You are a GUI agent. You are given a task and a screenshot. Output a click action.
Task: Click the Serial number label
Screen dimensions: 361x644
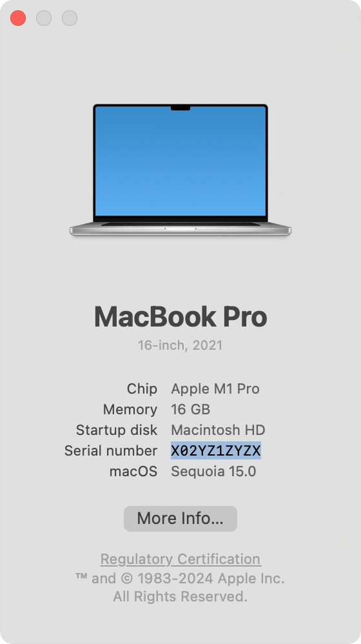click(x=111, y=450)
